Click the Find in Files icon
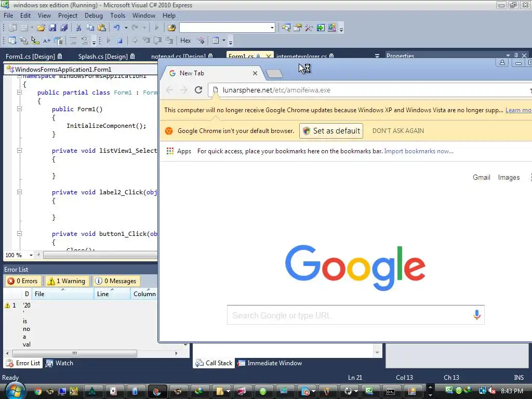 coord(171,28)
